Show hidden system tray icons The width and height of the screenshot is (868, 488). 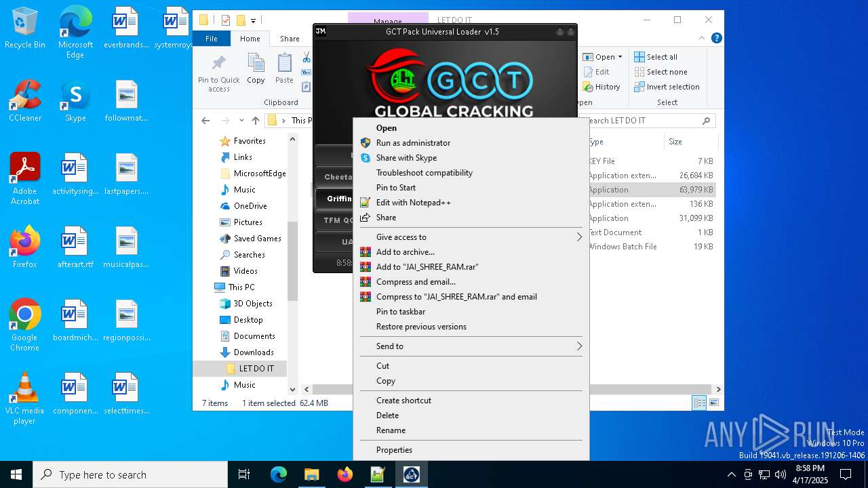pyautogui.click(x=731, y=474)
